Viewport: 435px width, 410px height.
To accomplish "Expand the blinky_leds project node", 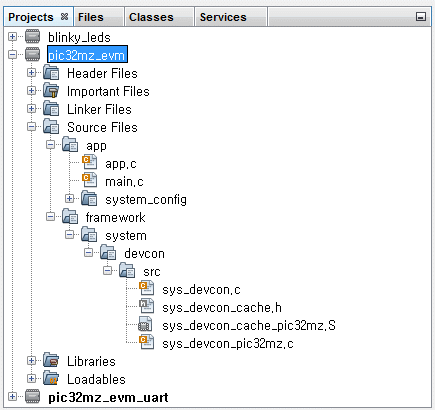I will 12,36.
